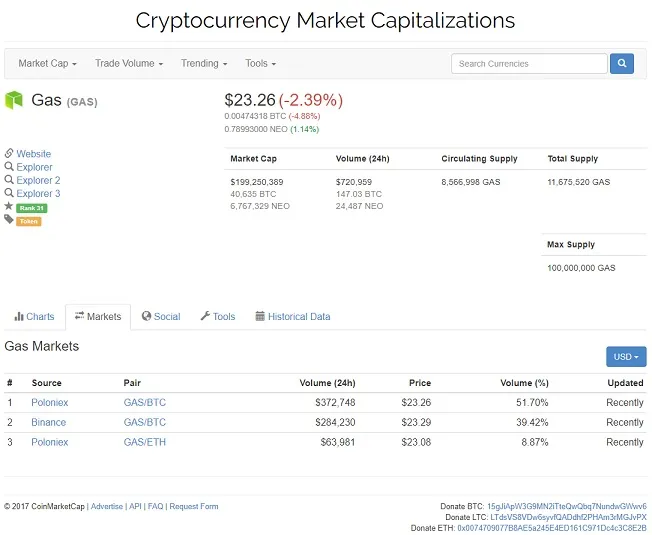Click the Donate LTC address link

[568, 518]
